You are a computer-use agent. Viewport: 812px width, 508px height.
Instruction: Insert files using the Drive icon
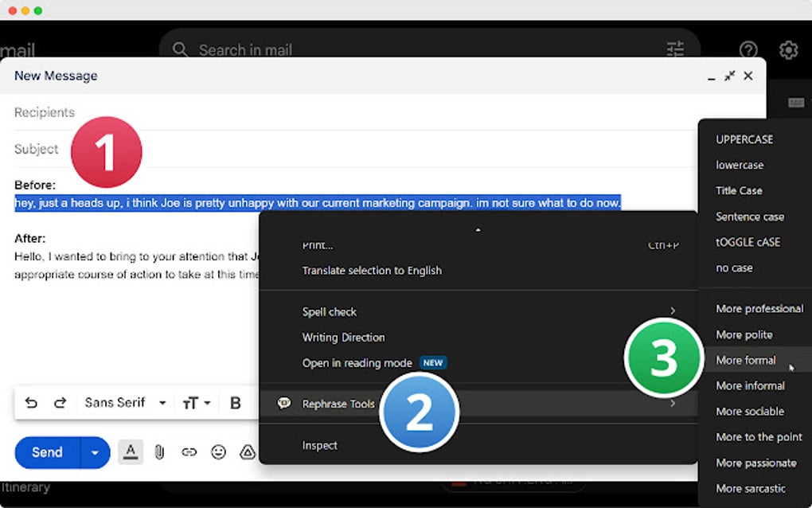tap(248, 451)
